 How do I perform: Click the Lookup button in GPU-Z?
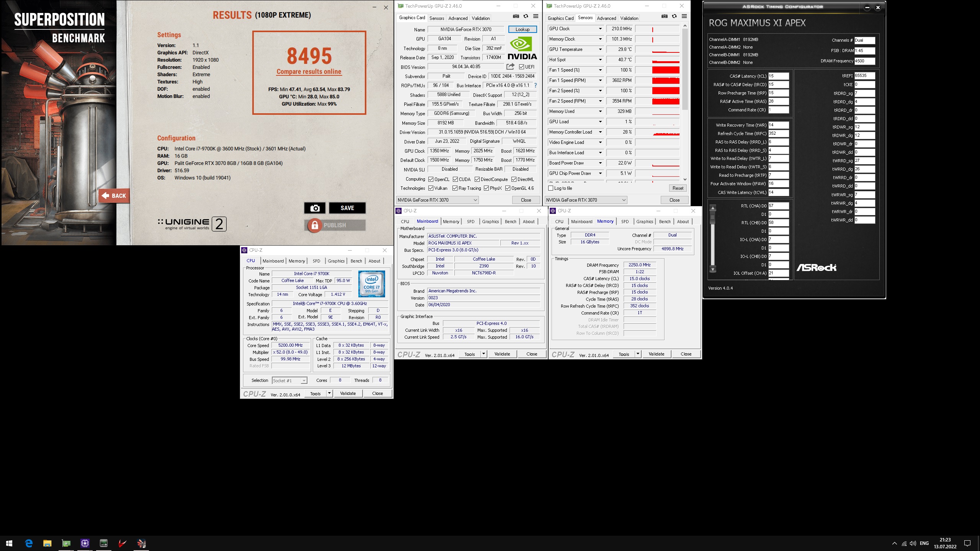pos(523,29)
